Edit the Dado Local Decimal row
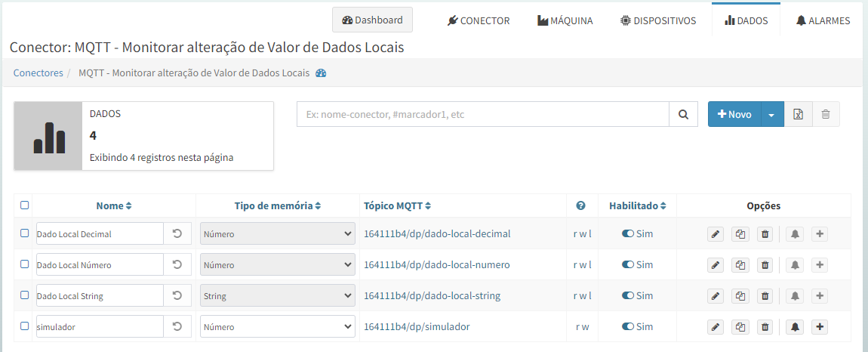Screen dimensions: 868x352 tap(716, 234)
